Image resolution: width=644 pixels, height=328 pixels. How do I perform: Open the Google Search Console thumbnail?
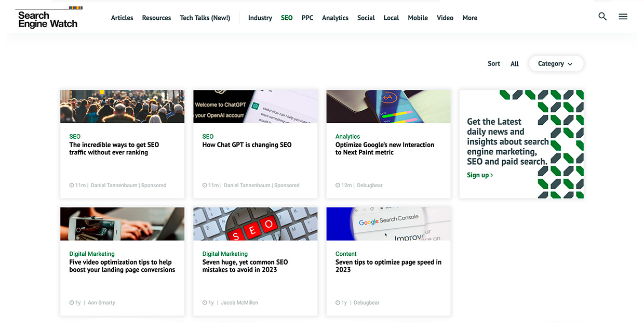tap(388, 224)
